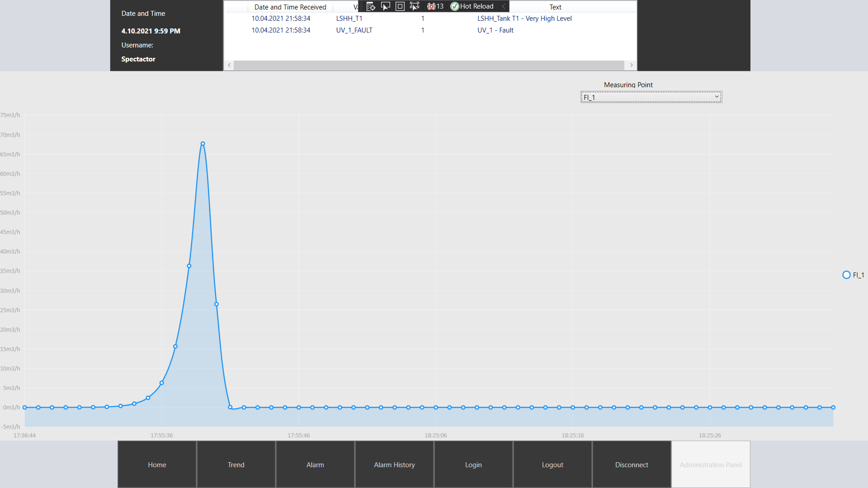Screen dimensions: 868x488
Task: Click the Disconnect button
Action: 632,465
